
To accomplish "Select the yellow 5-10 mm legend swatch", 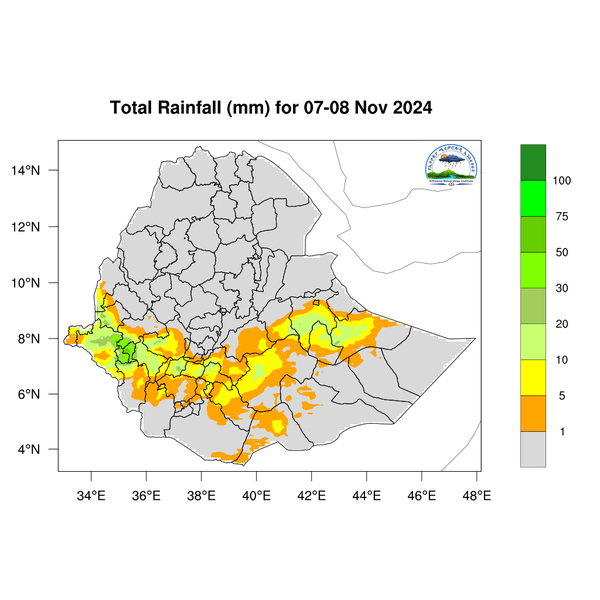I will coord(533,378).
